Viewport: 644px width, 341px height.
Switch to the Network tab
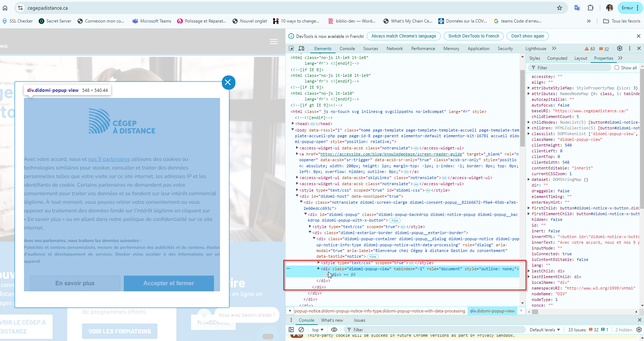(x=394, y=49)
